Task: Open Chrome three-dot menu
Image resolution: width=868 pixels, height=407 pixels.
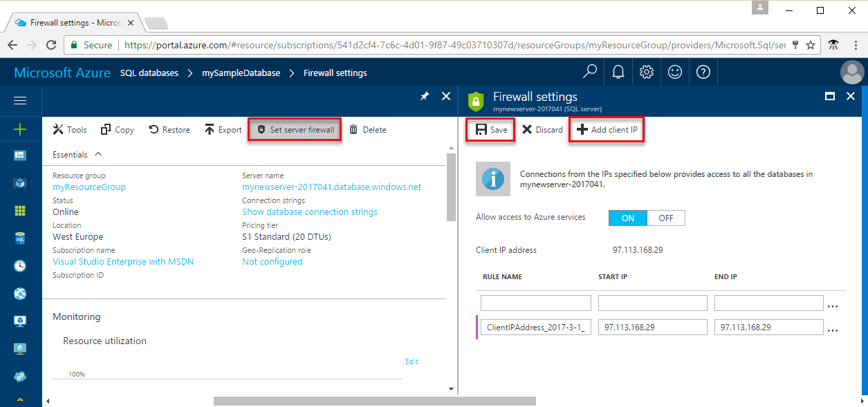Action: click(x=855, y=45)
